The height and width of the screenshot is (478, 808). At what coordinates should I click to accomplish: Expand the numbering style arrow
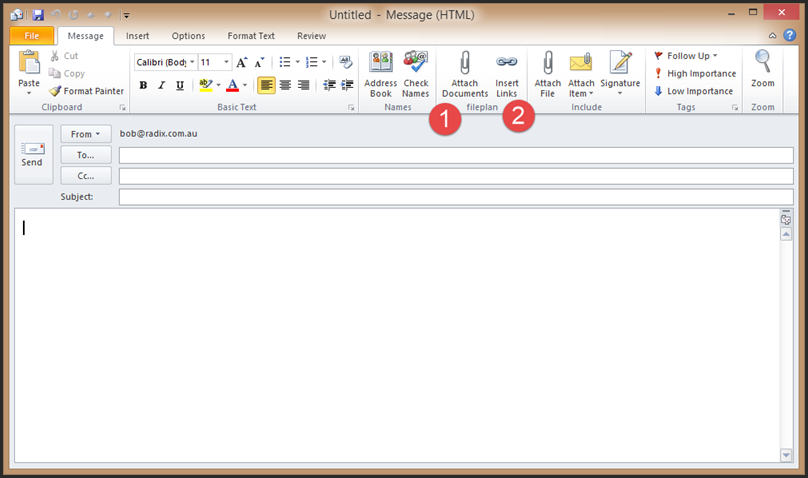pos(324,62)
